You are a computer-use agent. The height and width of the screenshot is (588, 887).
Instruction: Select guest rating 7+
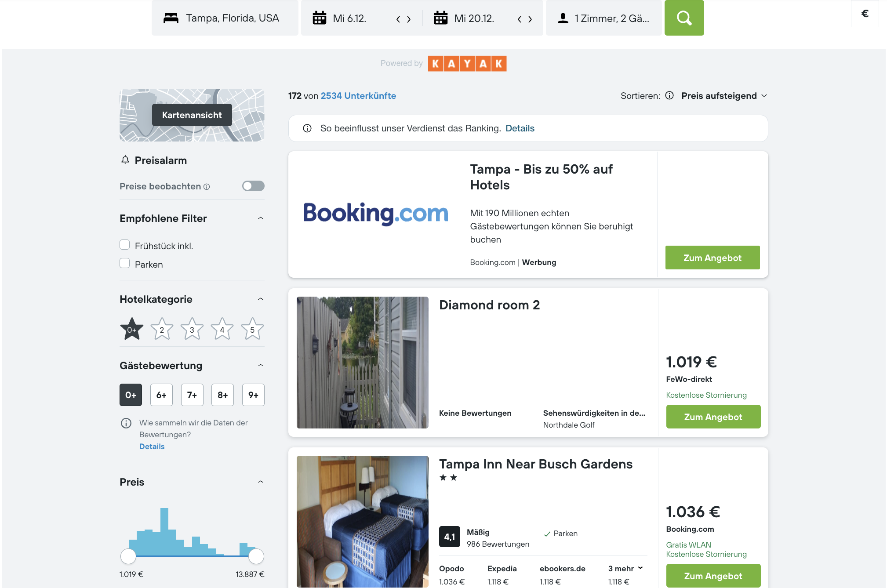[192, 395]
